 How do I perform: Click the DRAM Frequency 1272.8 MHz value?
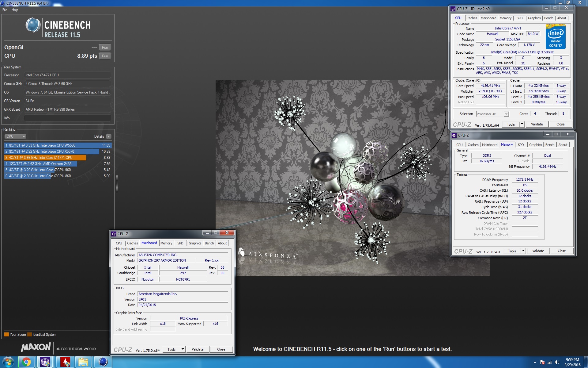tap(525, 180)
